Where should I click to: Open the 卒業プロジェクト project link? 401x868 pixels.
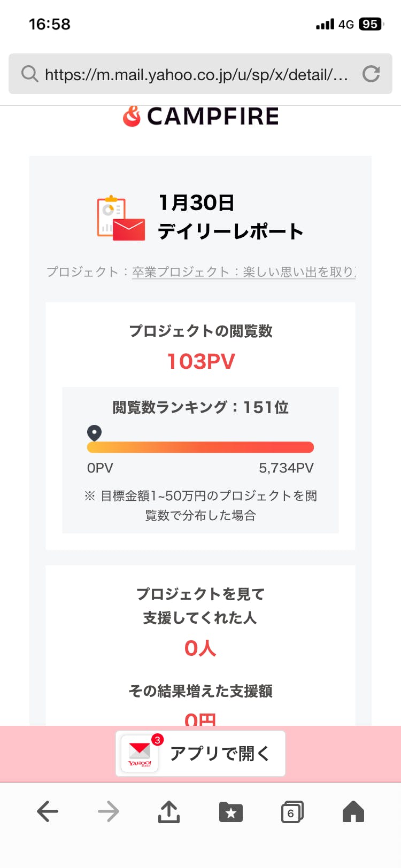[244, 272]
